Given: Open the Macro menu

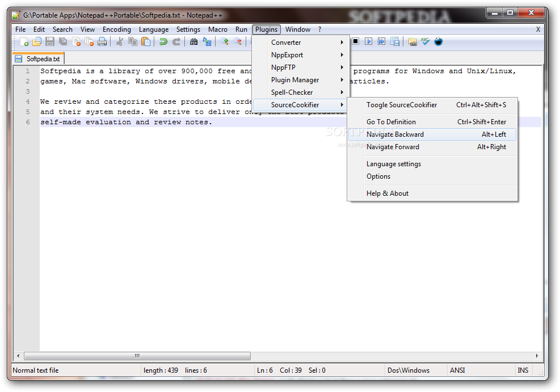Looking at the screenshot, I should point(218,29).
